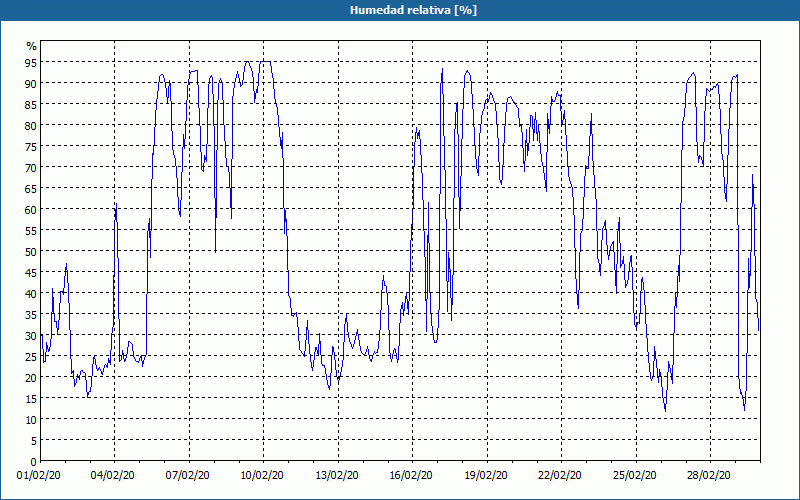Click the 60 y-axis label

(x=31, y=210)
